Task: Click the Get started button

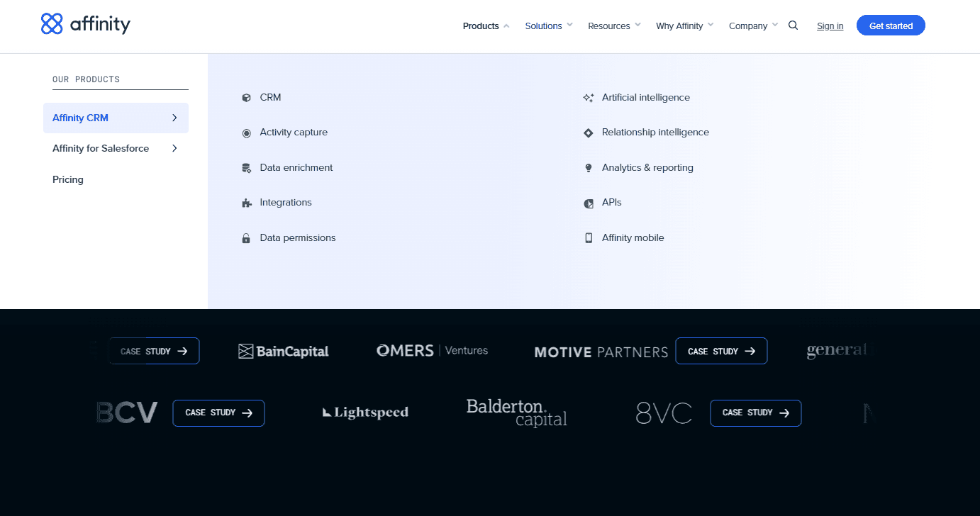Action: [x=891, y=26]
